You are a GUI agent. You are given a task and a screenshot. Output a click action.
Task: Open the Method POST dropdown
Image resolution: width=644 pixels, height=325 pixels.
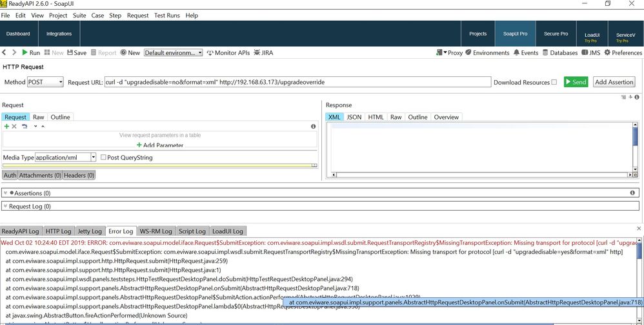tap(45, 83)
